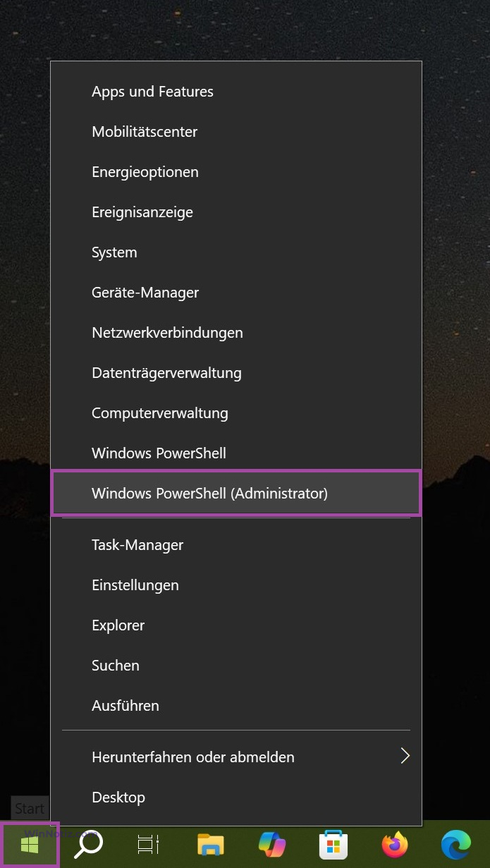Launch Microsoft Edge from the taskbar
The image size is (490, 868).
coord(455,844)
